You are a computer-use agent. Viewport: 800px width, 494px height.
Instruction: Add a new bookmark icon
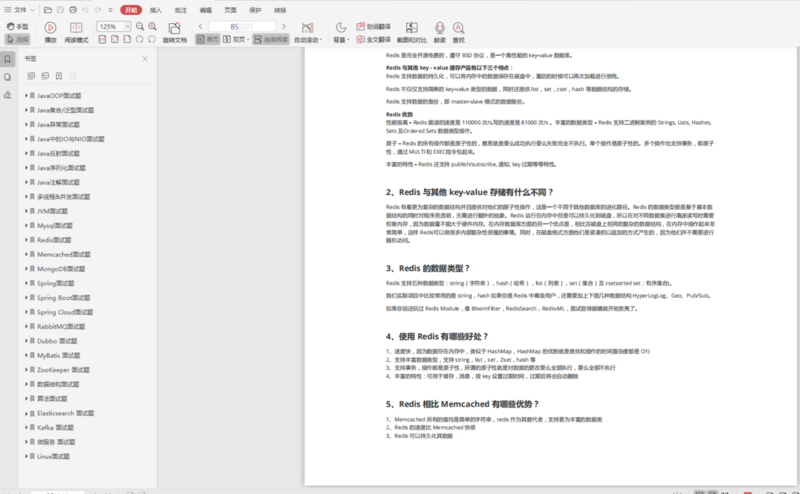(59, 76)
